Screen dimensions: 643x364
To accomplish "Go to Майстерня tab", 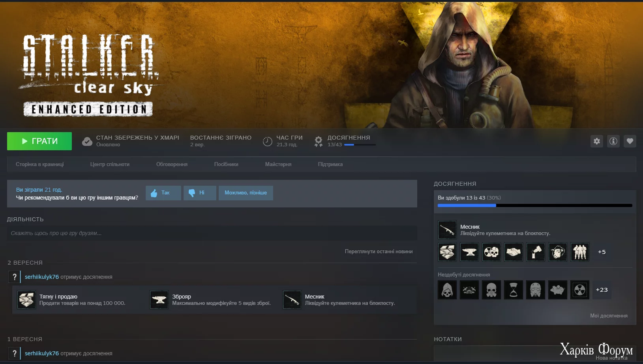I will coord(278,164).
